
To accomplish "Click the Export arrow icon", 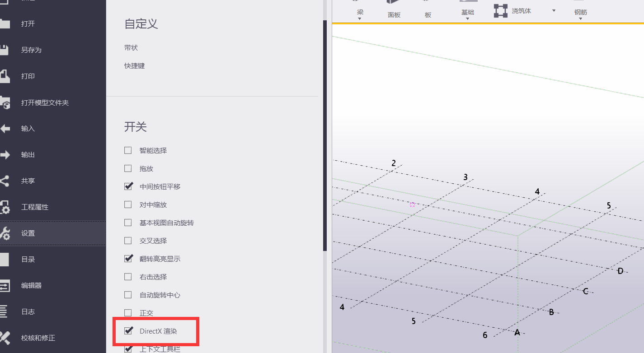I will [x=5, y=155].
